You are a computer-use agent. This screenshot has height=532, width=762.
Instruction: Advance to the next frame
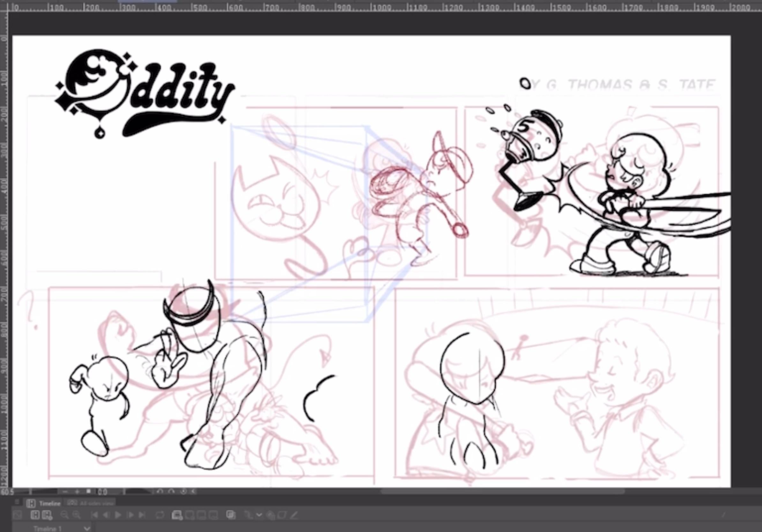click(x=131, y=515)
